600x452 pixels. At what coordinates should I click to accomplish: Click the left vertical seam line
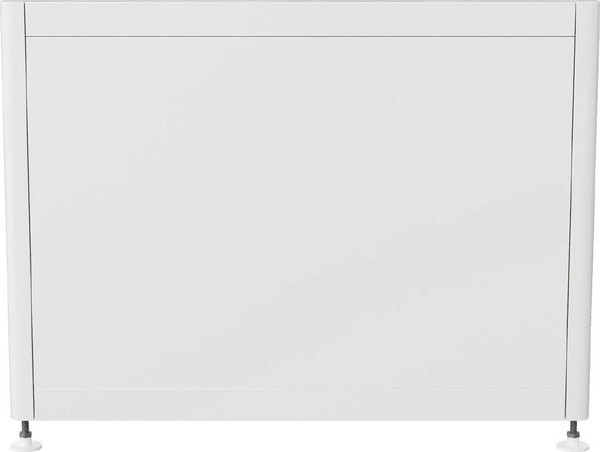click(x=29, y=210)
